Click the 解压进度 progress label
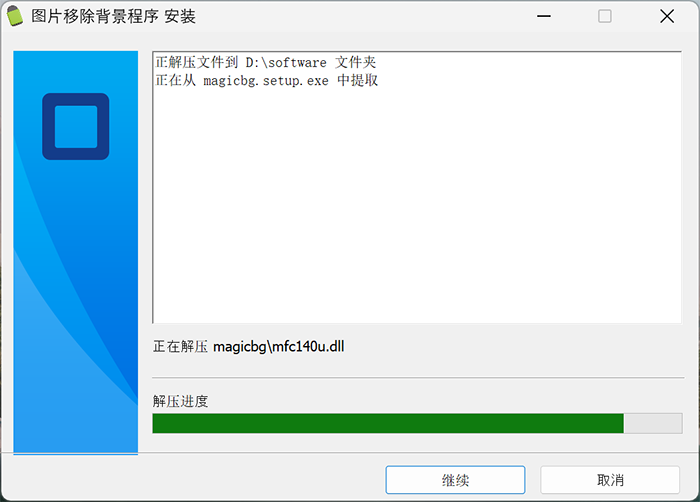The height and width of the screenshot is (502, 700). point(180,401)
